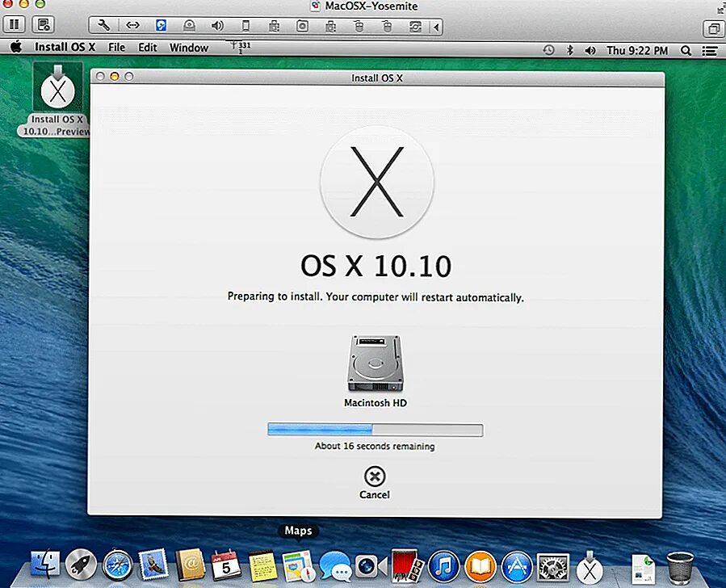Open Notification Center list icon
This screenshot has width=726, height=588.
coord(710,51)
